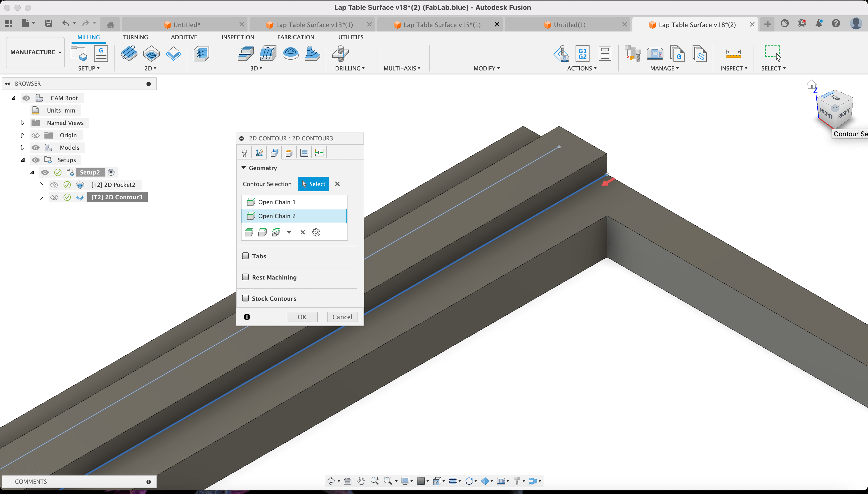Click the Pan hand icon in navigation bar
This screenshot has width=868, height=494.
361,481
